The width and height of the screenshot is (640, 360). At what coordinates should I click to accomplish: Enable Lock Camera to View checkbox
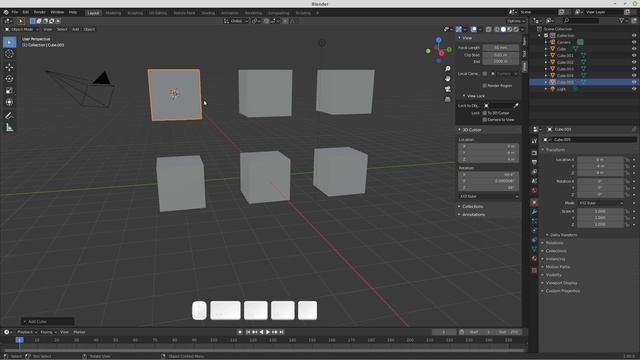point(484,120)
